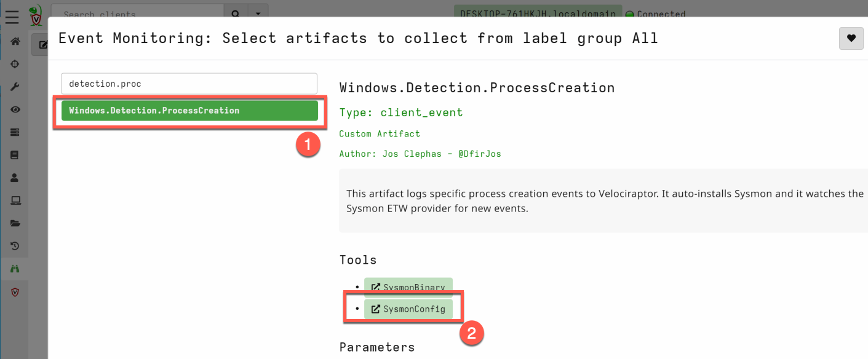Screen dimensions: 868x359
Task: Open the SysmonBinary tool link
Action: point(408,287)
